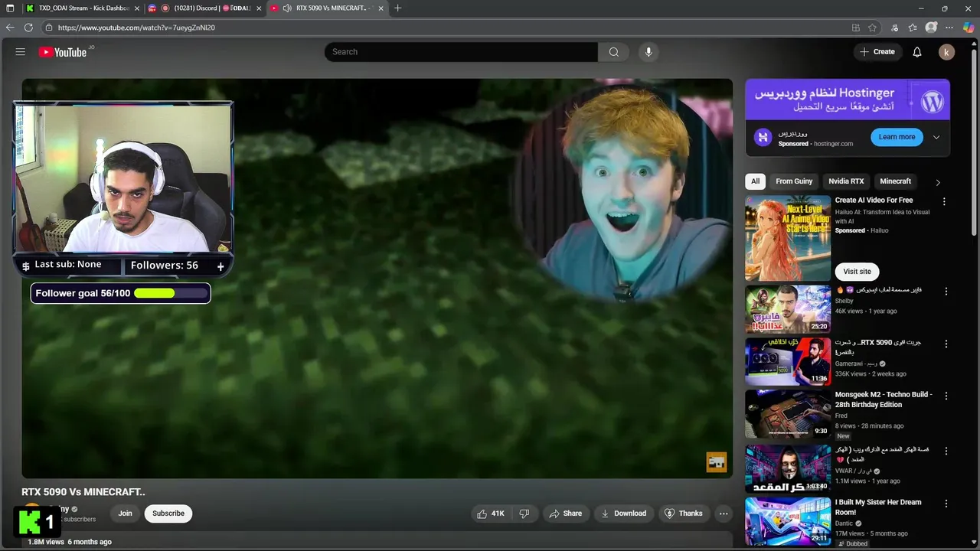The height and width of the screenshot is (551, 980).
Task: Filter suggestions by Minecraft chip
Action: pos(895,181)
